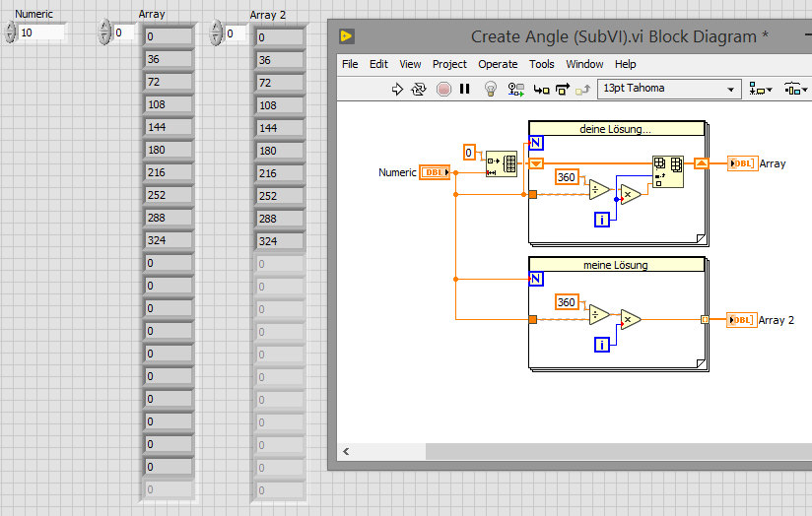Click the Array 2 index stepper
The image size is (812, 516).
click(218, 33)
